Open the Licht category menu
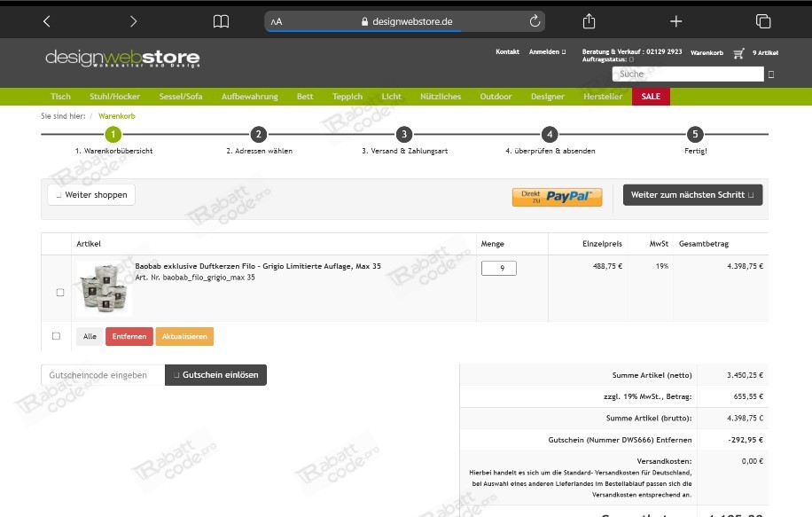The height and width of the screenshot is (517, 812). [392, 97]
